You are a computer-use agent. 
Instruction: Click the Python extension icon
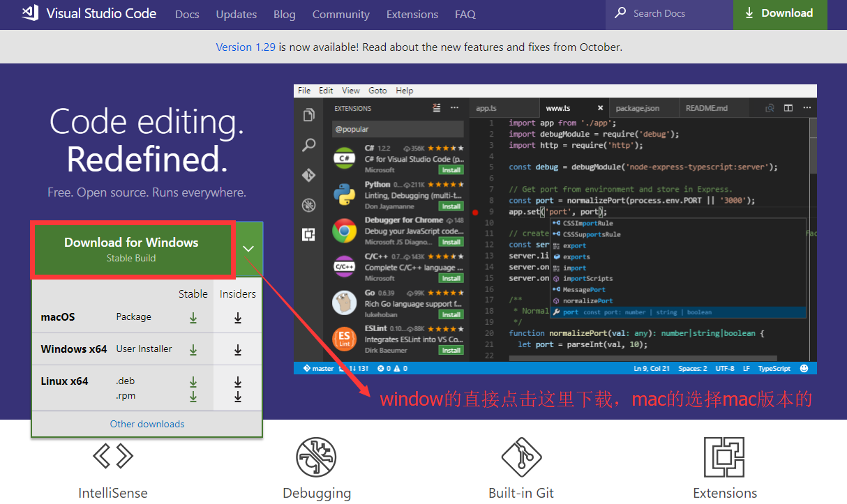click(345, 195)
